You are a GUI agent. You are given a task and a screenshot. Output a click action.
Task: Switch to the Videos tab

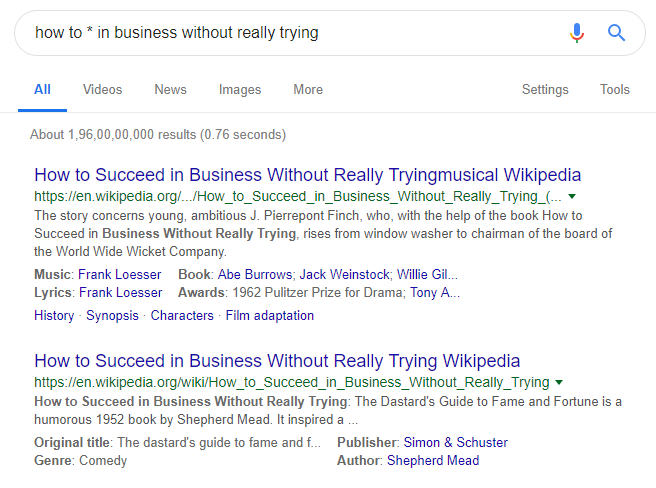tap(102, 90)
